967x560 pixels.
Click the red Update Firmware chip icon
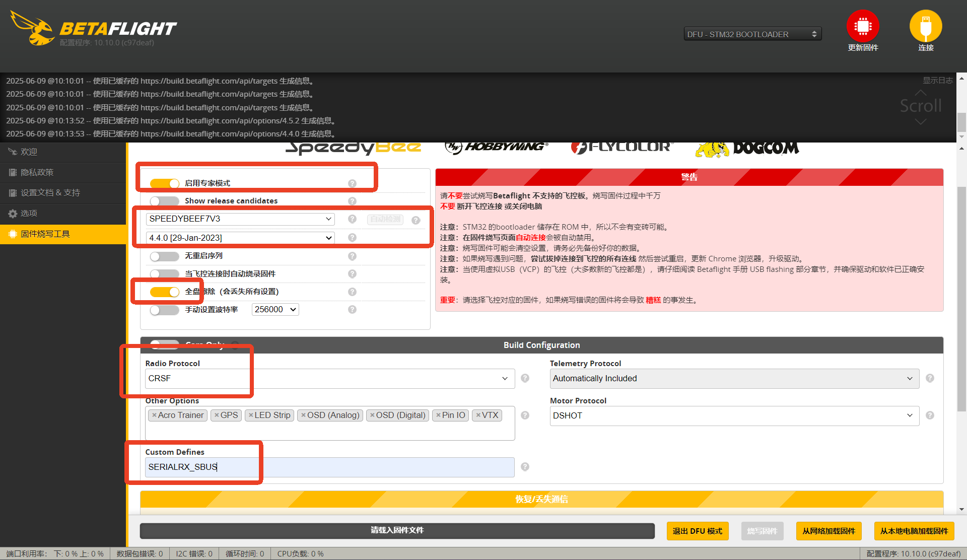coord(862,27)
